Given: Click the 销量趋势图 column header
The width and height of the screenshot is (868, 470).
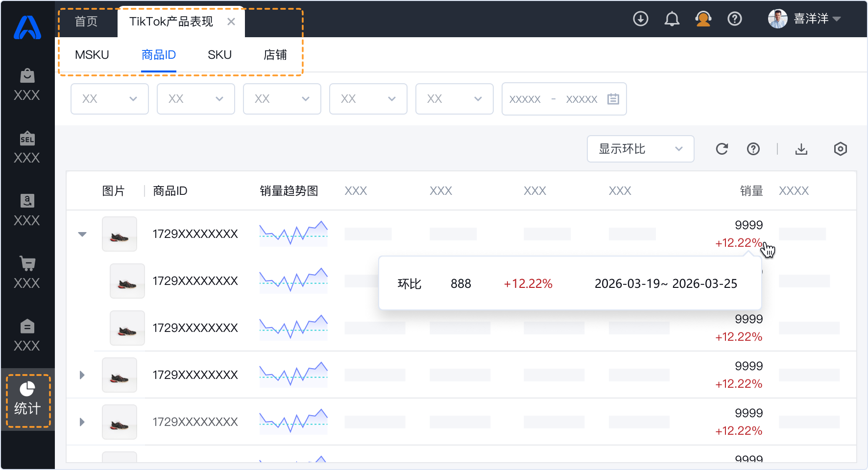Looking at the screenshot, I should 289,191.
